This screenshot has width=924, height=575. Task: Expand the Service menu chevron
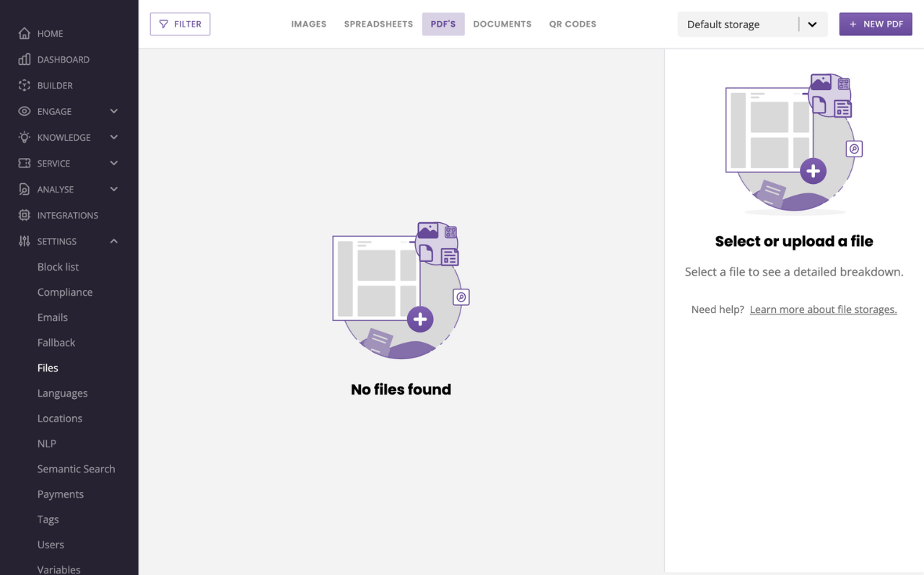(x=113, y=163)
